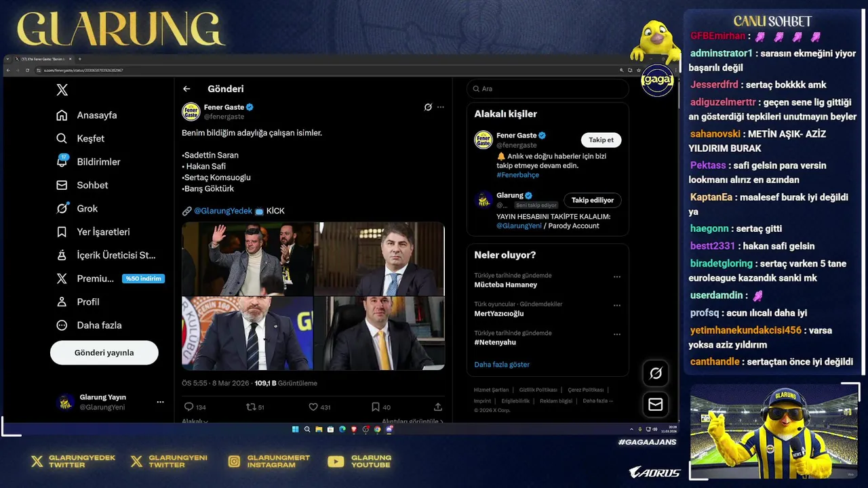868x488 pixels.
Task: Open #Fenerbahçe hashtag link
Action: pos(517,175)
